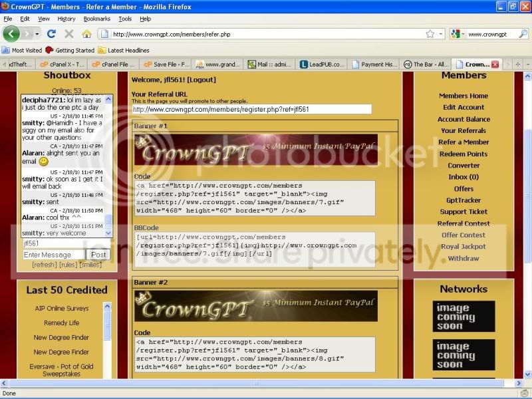
Task: Open the search engine selector dropdown
Action: 458,34
